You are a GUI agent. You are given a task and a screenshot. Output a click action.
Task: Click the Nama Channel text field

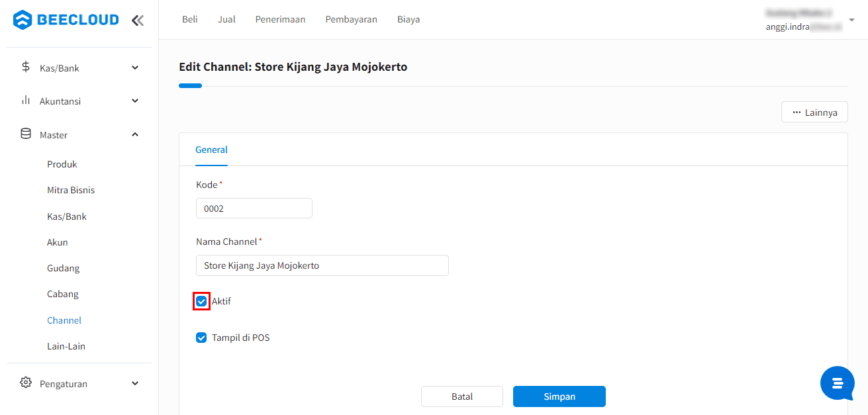pos(322,265)
